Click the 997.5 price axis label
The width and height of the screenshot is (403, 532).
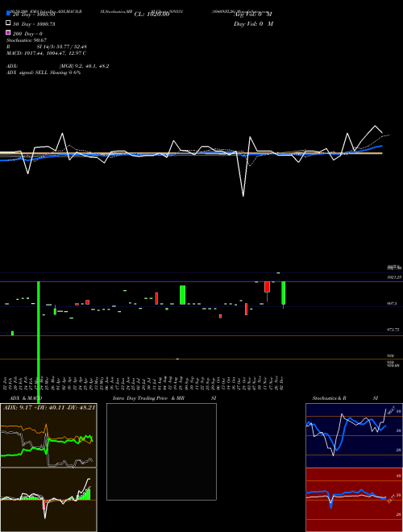(x=393, y=304)
